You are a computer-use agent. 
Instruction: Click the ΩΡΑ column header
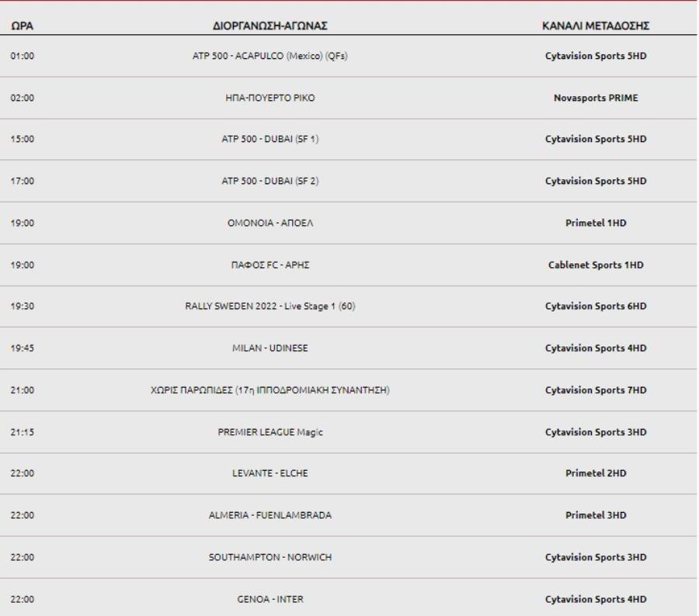tap(22, 26)
